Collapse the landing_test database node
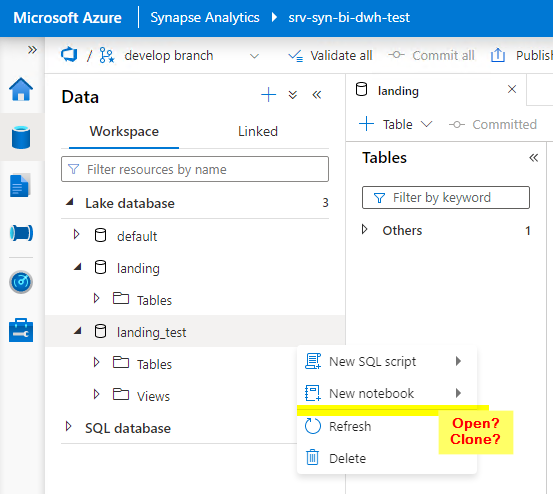553x494 pixels. tap(78, 330)
